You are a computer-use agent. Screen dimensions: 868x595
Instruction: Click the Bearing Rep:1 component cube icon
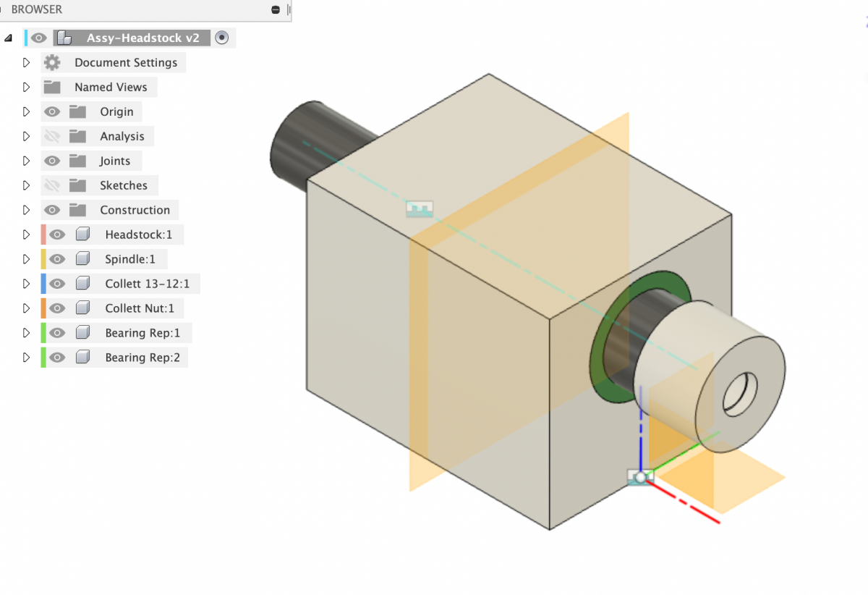[x=82, y=333]
